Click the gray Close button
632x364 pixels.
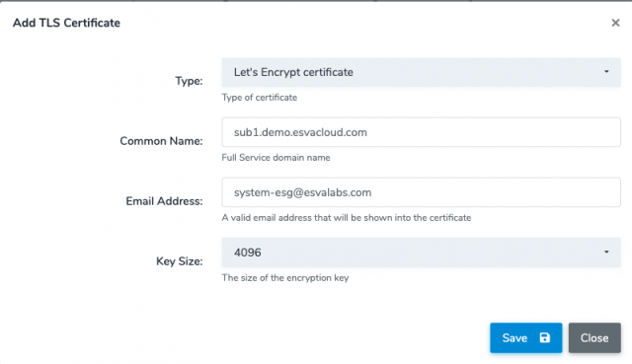(x=594, y=337)
